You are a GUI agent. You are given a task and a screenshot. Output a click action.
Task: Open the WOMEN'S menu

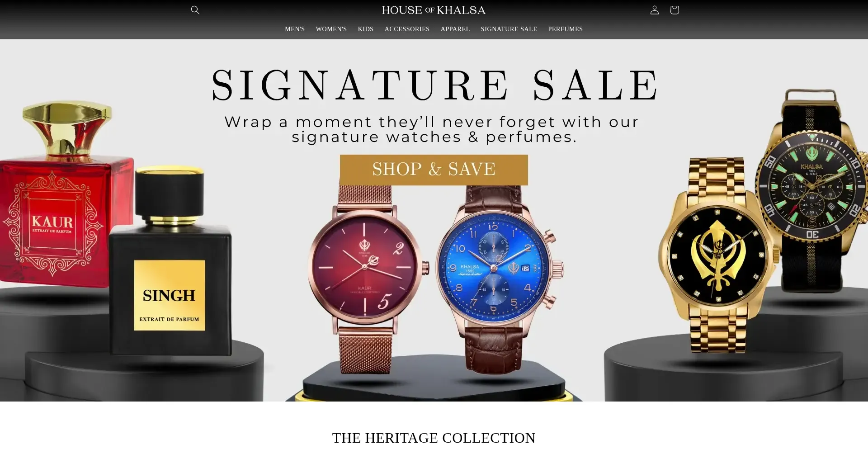tap(331, 29)
